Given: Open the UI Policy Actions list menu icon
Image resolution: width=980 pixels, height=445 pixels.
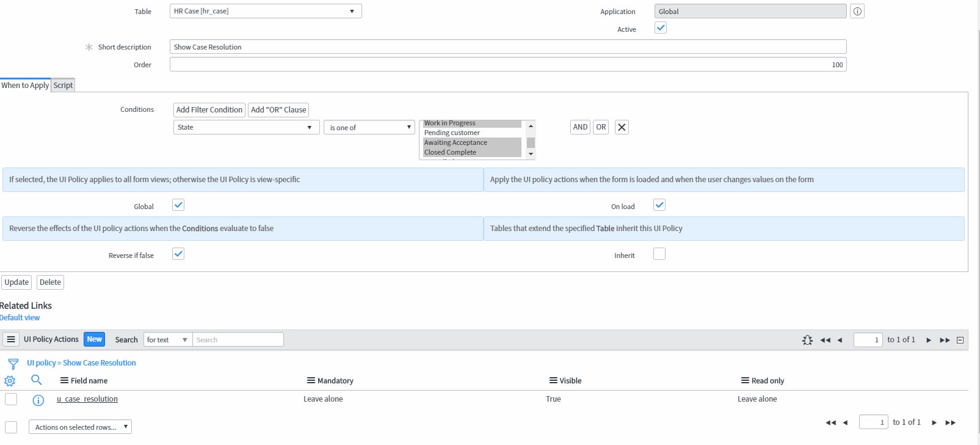Looking at the screenshot, I should 11,339.
